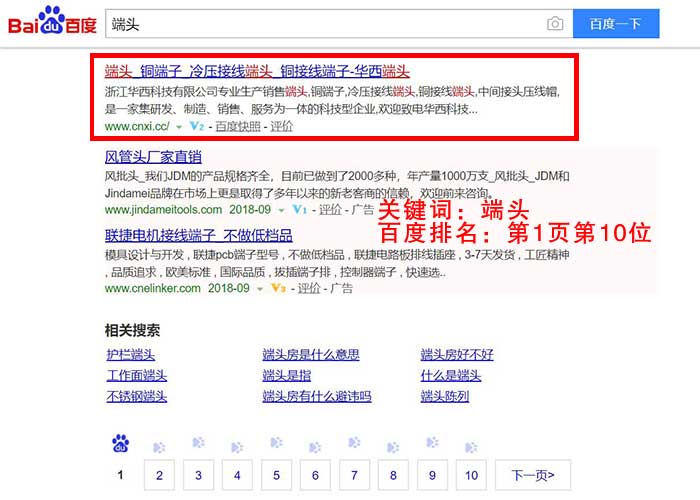Screen dimensions: 700x500
Task: Click 下一页> next page button
Action: 533,475
